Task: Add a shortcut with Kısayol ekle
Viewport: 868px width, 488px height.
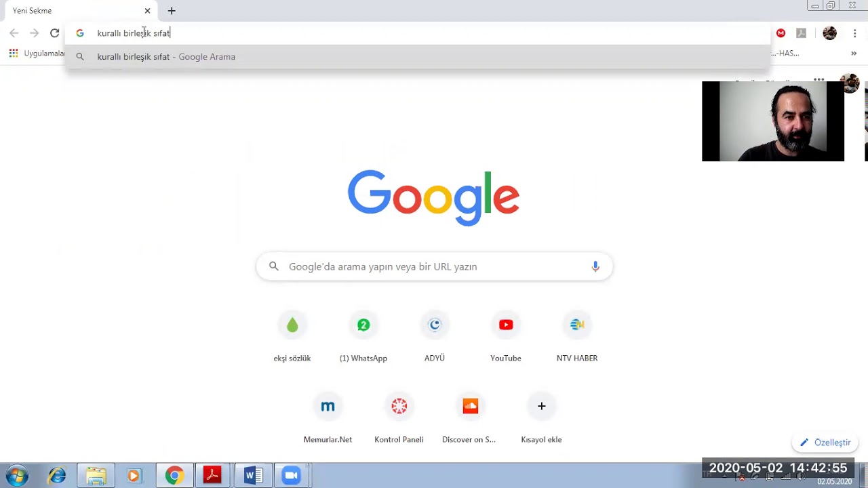Action: (541, 418)
